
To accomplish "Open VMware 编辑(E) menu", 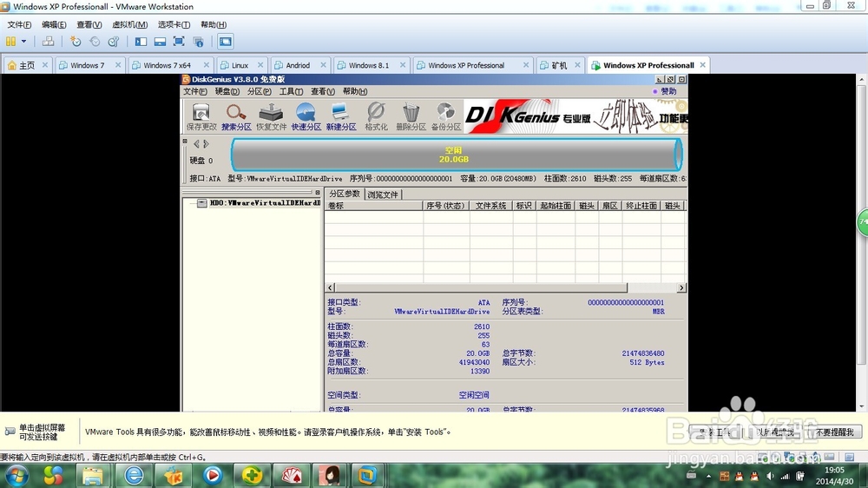I will [x=54, y=24].
